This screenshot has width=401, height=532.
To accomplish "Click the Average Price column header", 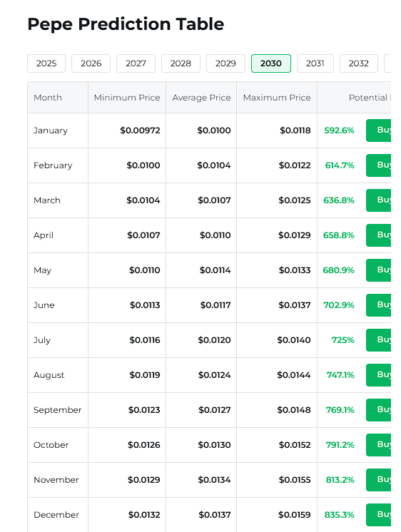I will [x=201, y=98].
